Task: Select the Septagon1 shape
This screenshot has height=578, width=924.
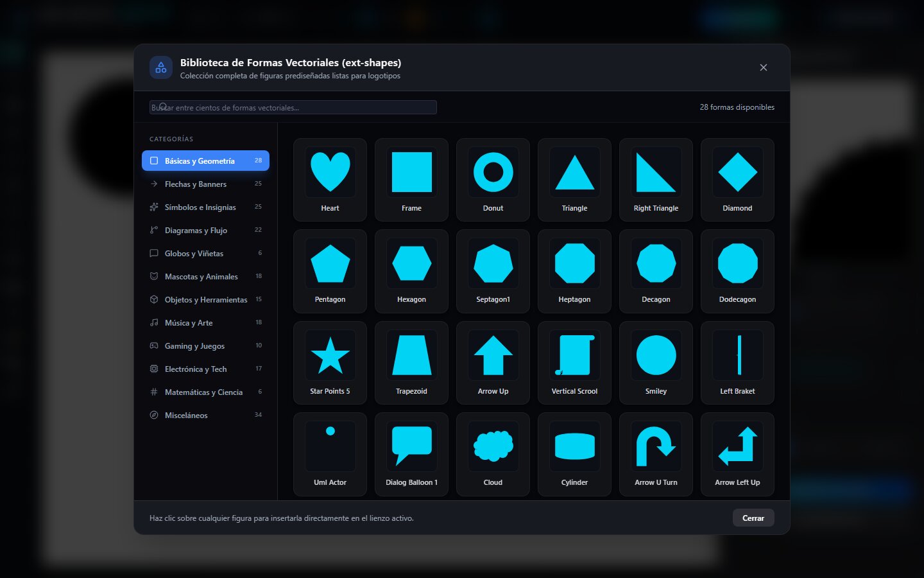Action: [x=493, y=271]
